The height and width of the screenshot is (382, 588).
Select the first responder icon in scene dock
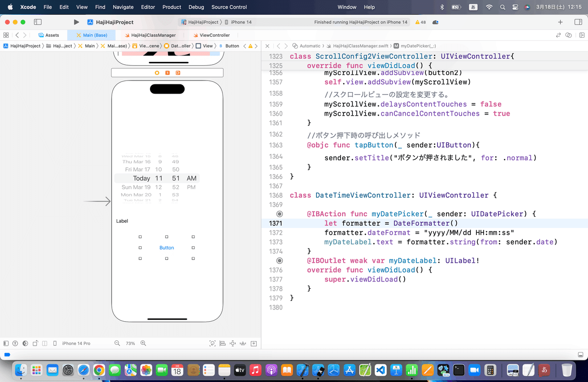pos(168,73)
